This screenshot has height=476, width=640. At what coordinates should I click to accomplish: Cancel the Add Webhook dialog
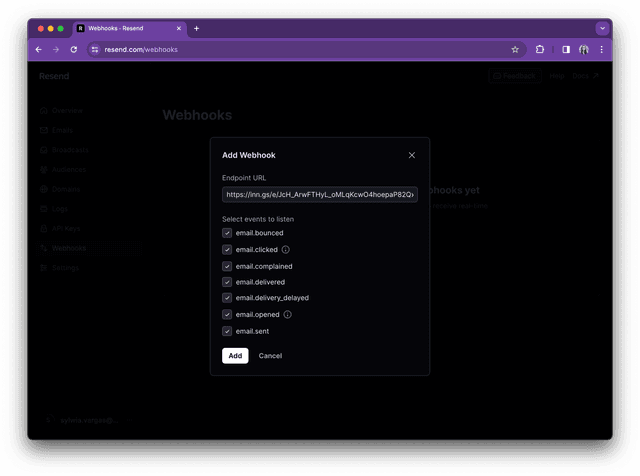click(x=270, y=356)
